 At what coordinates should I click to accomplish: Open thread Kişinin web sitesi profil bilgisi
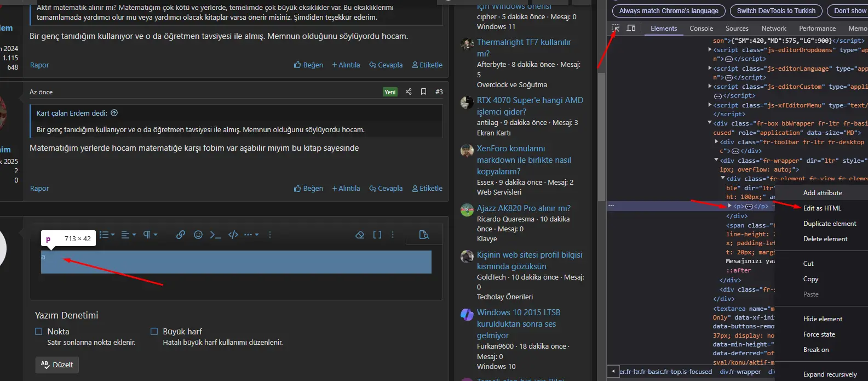click(530, 260)
